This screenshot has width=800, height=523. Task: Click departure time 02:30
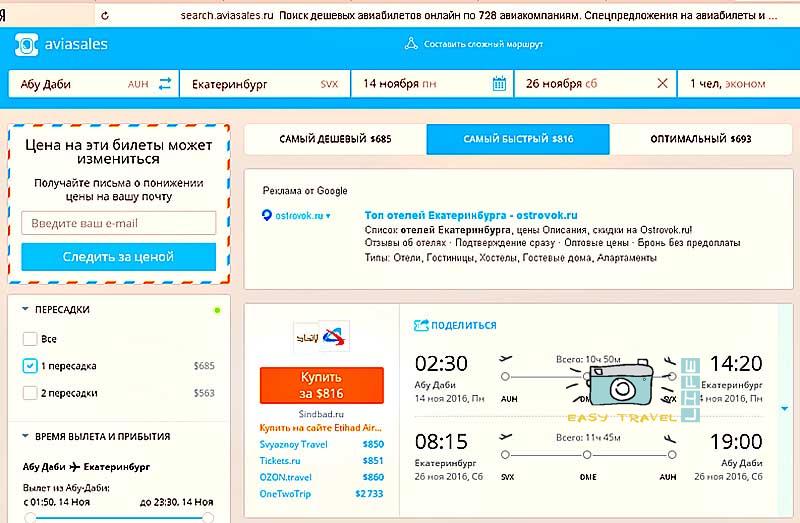click(x=441, y=363)
